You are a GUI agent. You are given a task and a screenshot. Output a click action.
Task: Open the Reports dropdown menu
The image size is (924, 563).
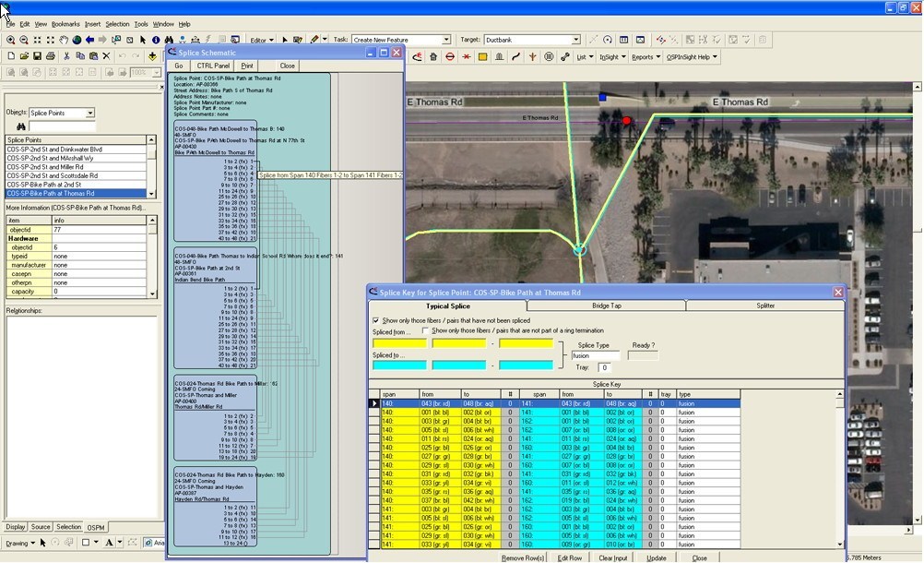click(x=646, y=57)
